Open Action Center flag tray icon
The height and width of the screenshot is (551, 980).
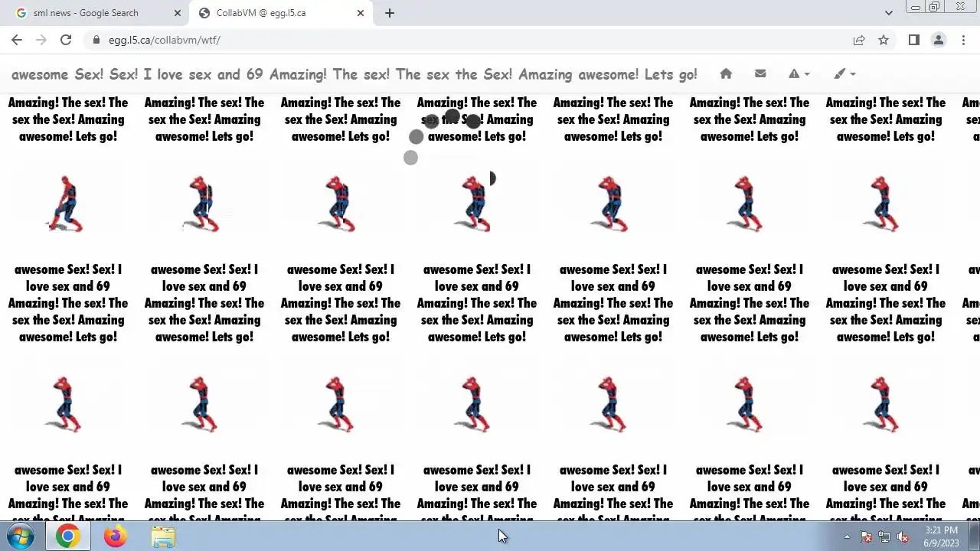pos(866,536)
